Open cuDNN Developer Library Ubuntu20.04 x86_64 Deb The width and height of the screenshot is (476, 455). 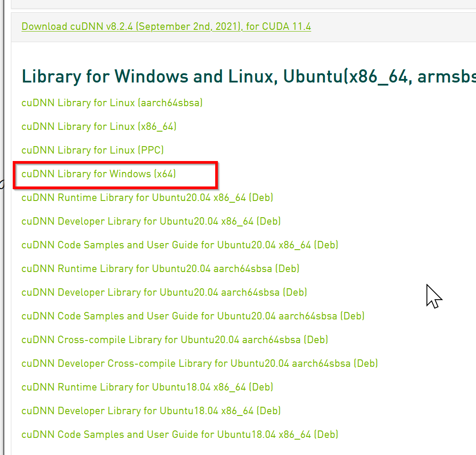[x=151, y=221]
